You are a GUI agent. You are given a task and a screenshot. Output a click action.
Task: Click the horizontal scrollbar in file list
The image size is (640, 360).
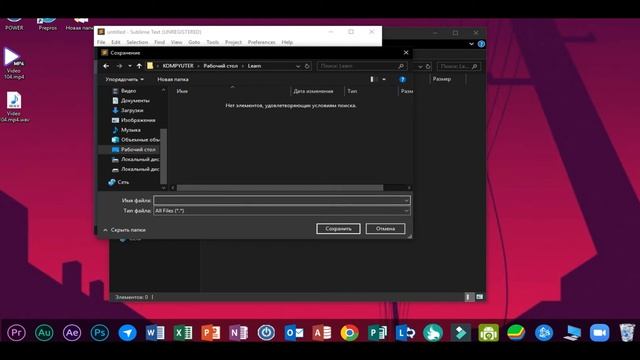coord(280,188)
